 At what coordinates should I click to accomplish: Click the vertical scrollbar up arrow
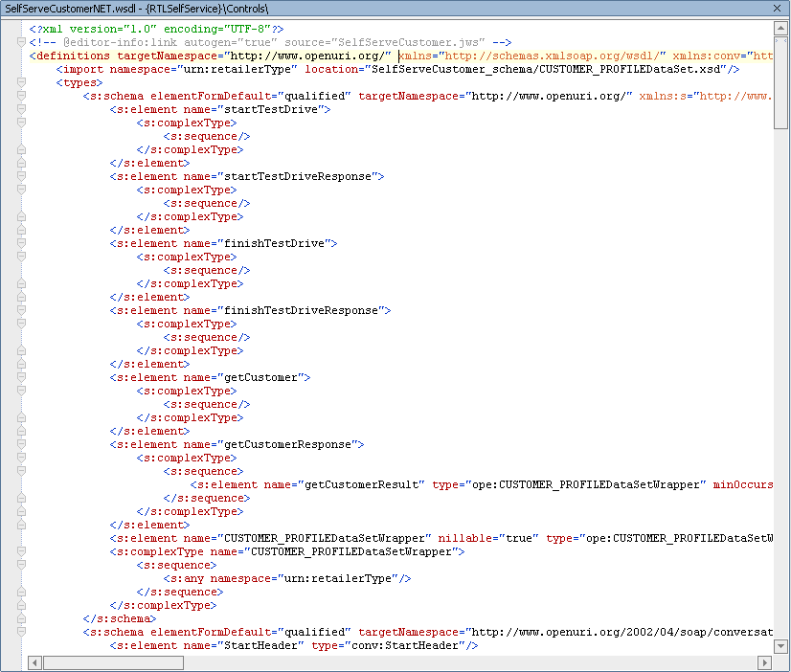click(x=780, y=28)
